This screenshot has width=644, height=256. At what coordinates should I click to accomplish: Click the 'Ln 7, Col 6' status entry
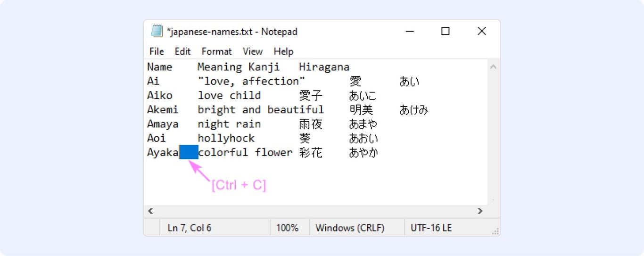click(x=190, y=228)
